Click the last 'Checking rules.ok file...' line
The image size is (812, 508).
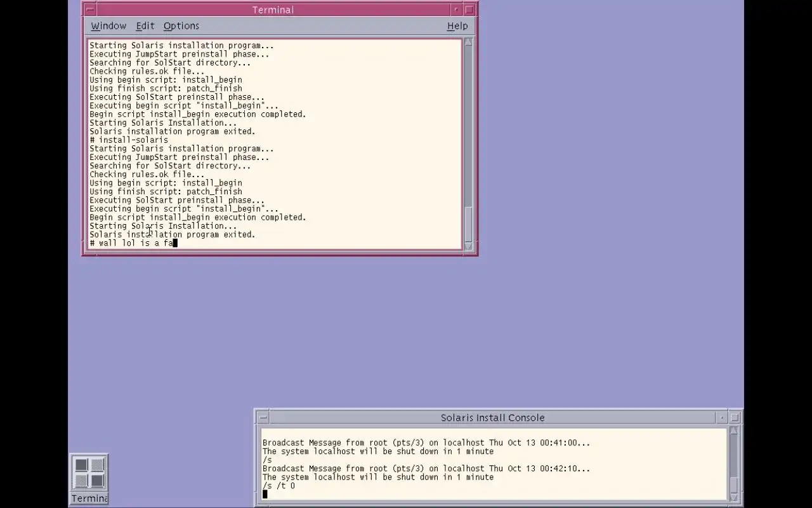pyautogui.click(x=147, y=175)
